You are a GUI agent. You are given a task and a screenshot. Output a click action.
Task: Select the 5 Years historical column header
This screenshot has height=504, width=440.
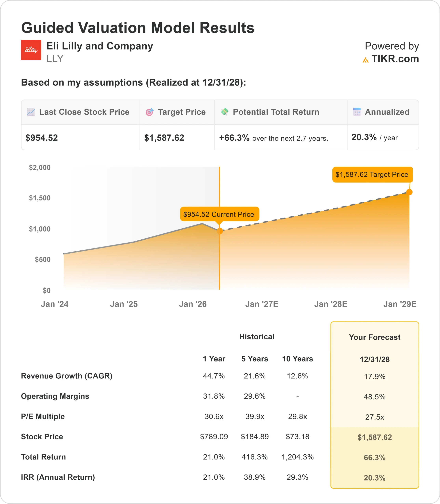pyautogui.click(x=255, y=359)
